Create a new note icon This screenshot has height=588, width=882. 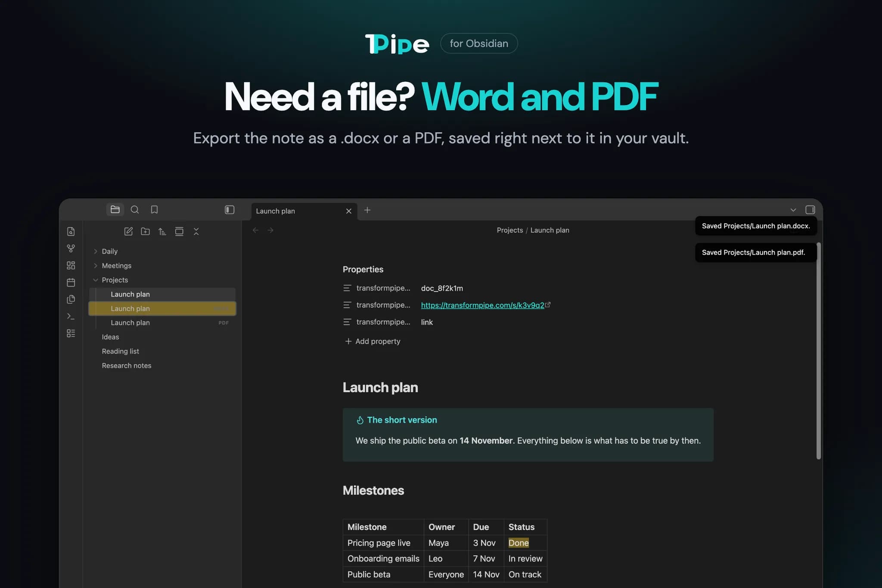pyautogui.click(x=128, y=232)
